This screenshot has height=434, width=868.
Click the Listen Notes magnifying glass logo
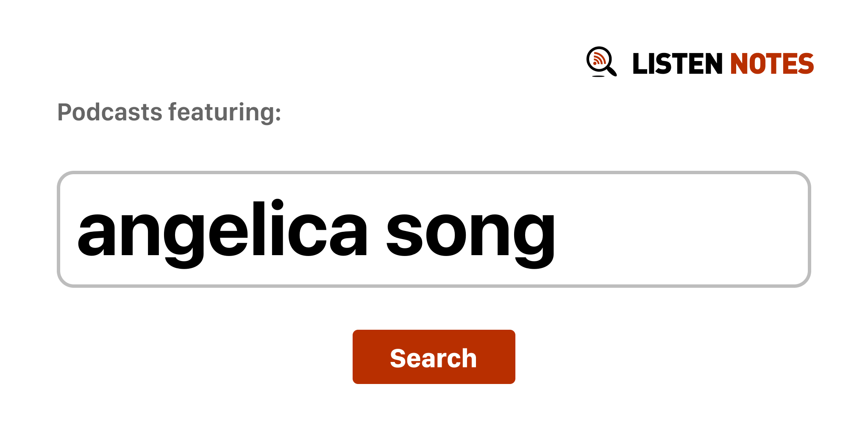[601, 62]
